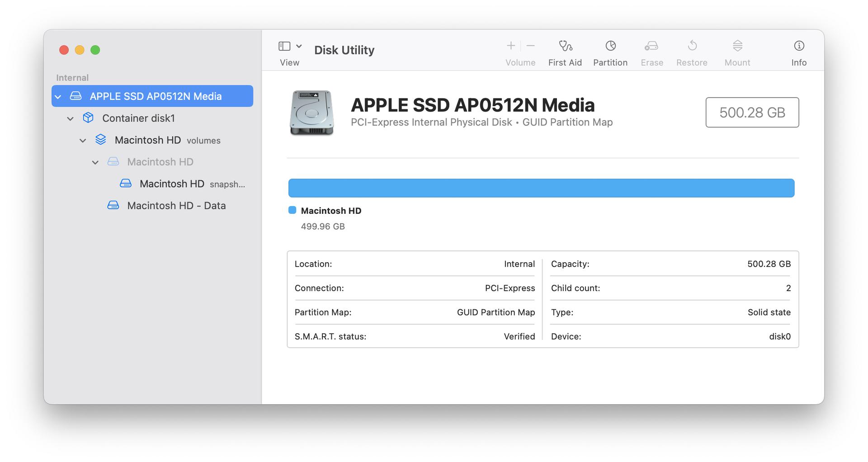Click Macintosh HD volumes stack icon
Screen dimensions: 868x462
(x=101, y=140)
